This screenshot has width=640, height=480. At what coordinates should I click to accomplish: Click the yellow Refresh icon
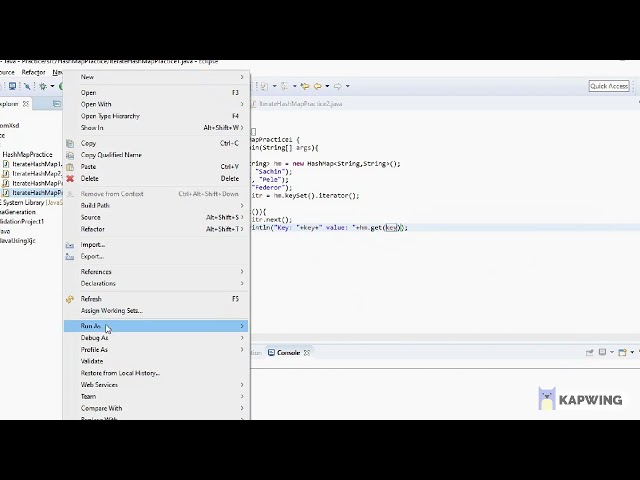[x=70, y=299]
